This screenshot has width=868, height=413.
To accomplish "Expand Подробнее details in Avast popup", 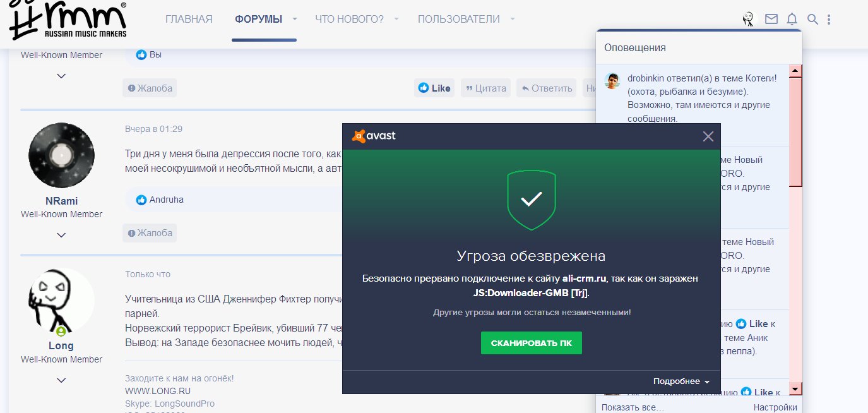I will pyautogui.click(x=681, y=381).
